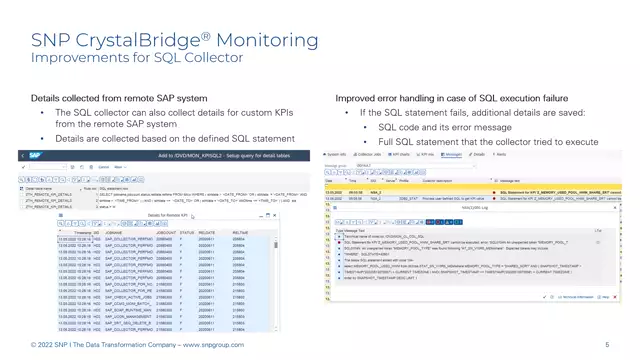The height and width of the screenshot is (360, 640).
Task: Open the menu icon of the Log dialog
Action: (x=335, y=208)
